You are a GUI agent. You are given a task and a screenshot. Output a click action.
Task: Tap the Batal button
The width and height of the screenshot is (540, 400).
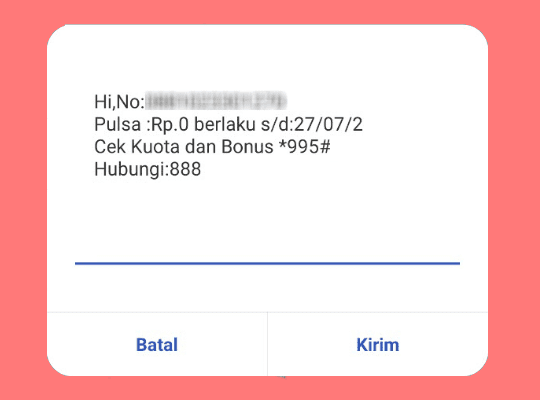157,345
